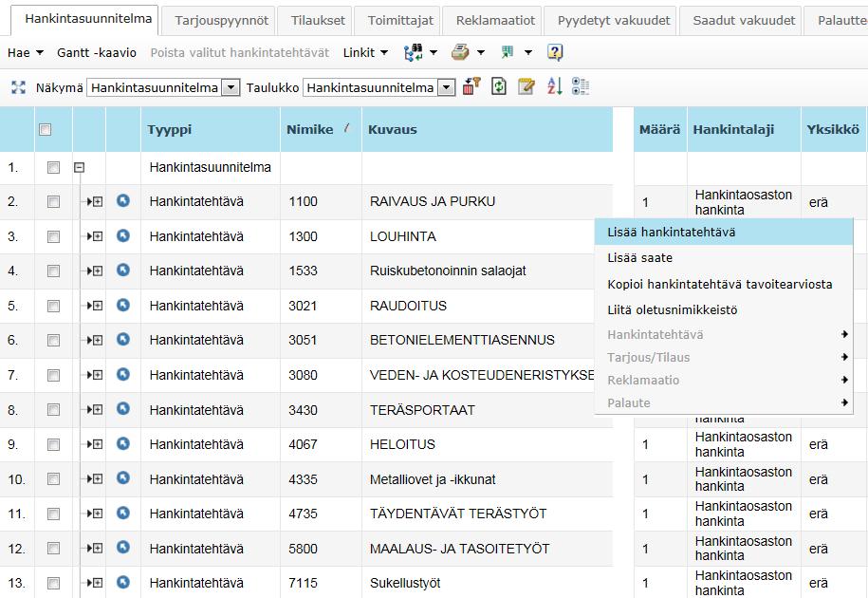
Task: Click blue round icon on BETONIELEMENTTIASENNUS row
Action: (123, 340)
